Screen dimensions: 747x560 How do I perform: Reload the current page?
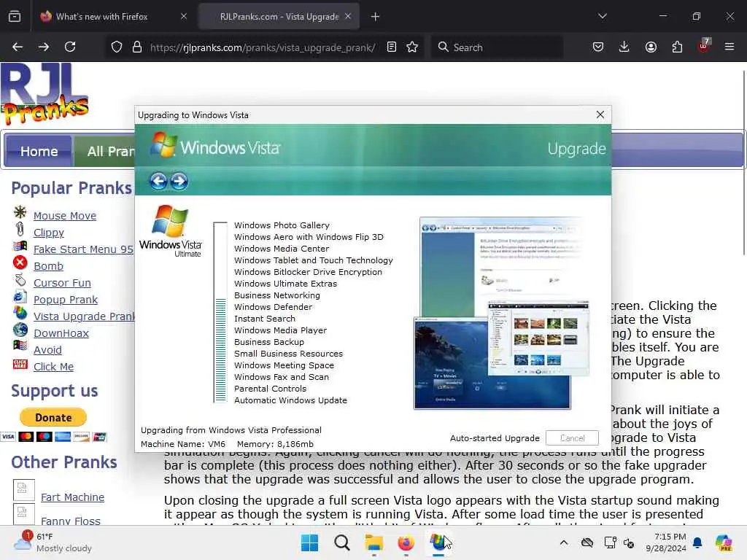click(70, 47)
